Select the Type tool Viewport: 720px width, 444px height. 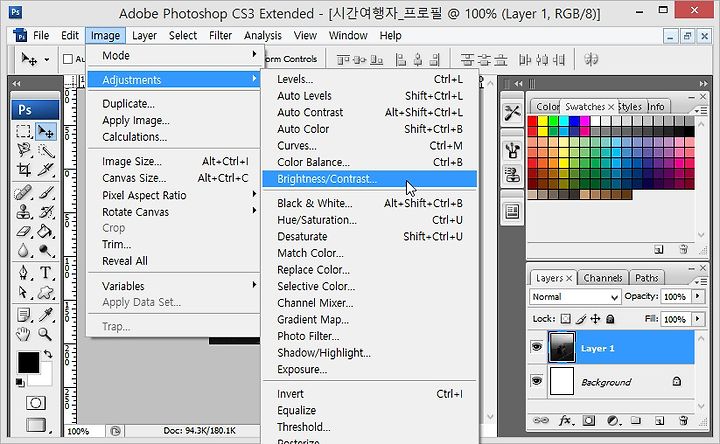pyautogui.click(x=46, y=272)
